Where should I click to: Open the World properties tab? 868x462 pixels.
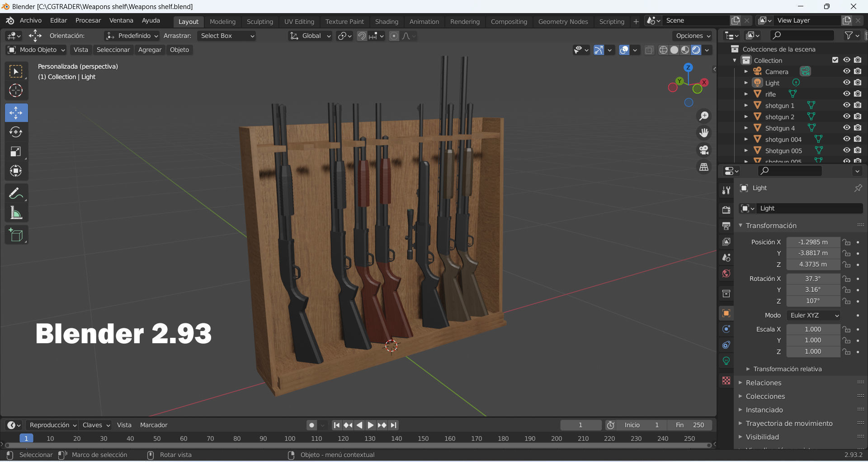pyautogui.click(x=726, y=273)
